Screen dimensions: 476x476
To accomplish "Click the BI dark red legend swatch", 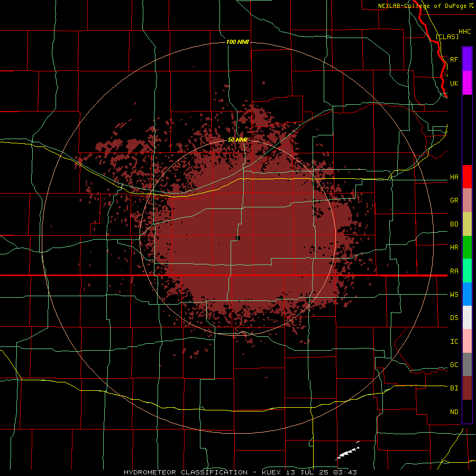I will click(467, 388).
